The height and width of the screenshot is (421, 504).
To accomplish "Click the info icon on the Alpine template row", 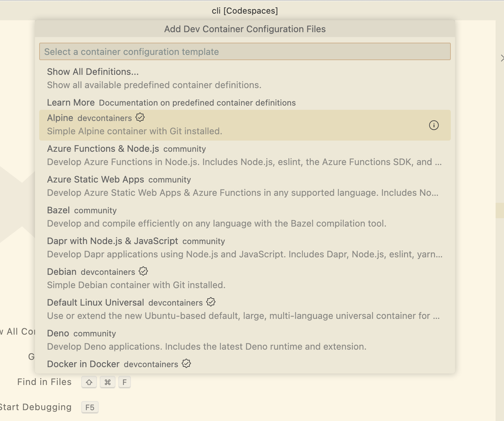I will (434, 125).
